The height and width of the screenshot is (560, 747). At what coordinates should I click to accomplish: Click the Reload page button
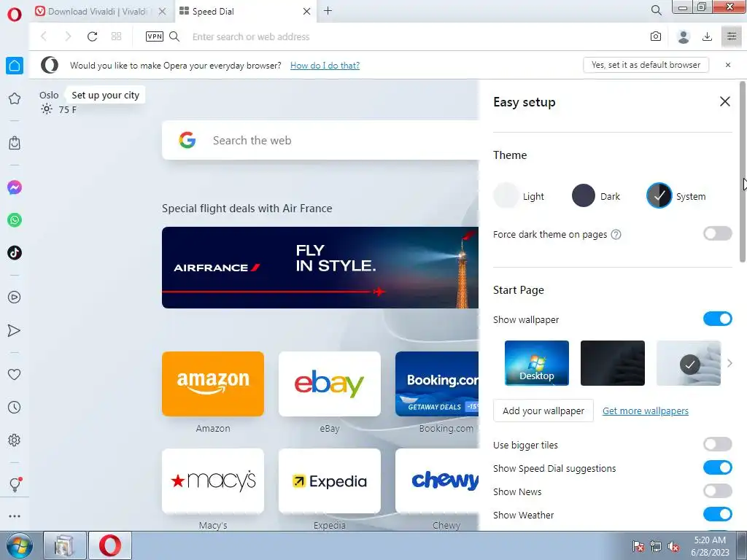pyautogui.click(x=92, y=36)
